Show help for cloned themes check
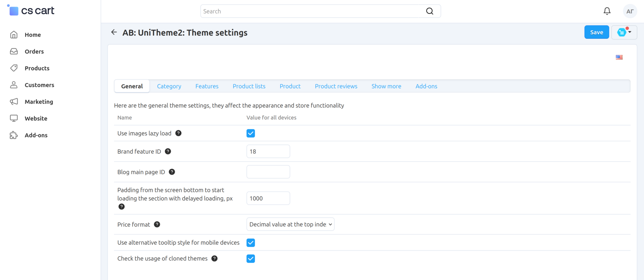 [x=215, y=259]
